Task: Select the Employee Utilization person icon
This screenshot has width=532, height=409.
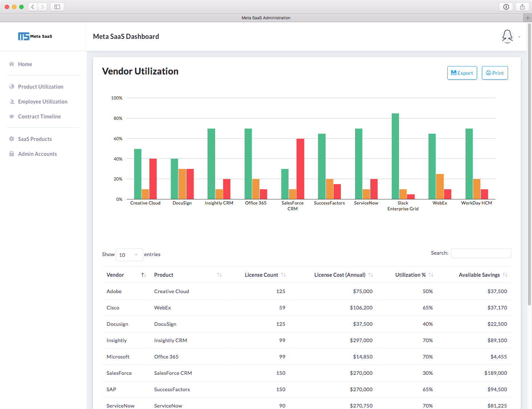Action: pyautogui.click(x=12, y=101)
